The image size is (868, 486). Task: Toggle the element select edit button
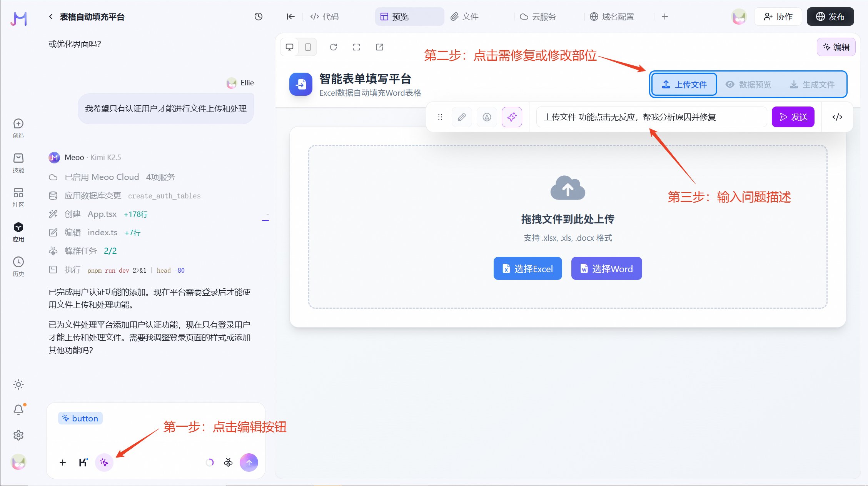click(x=104, y=463)
